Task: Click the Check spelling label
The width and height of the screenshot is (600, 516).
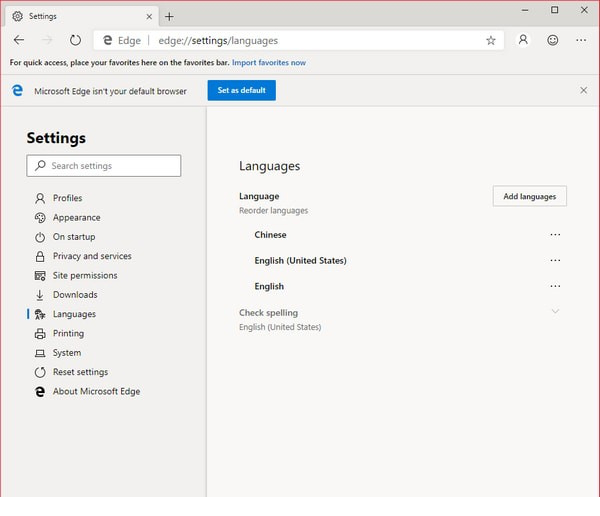Action: pyautogui.click(x=268, y=313)
